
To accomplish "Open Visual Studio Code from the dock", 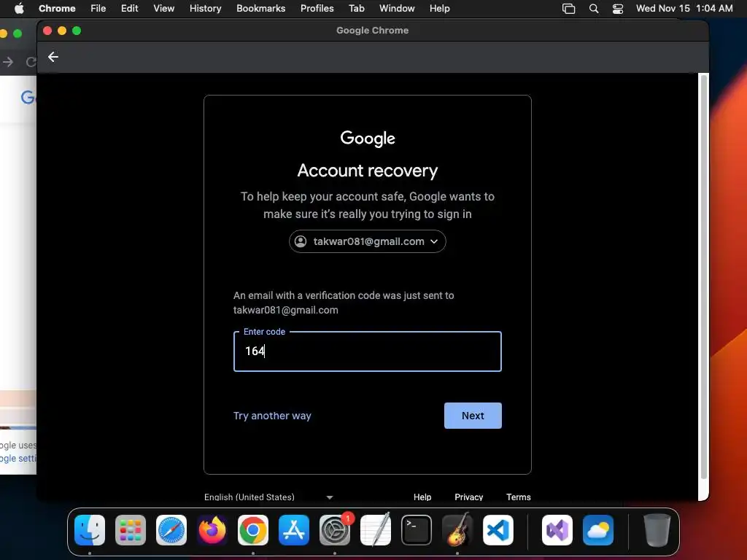I will [x=498, y=530].
